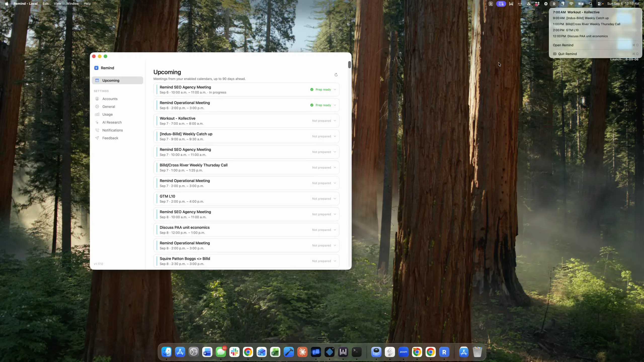The image size is (644, 362).
Task: Click the Remind window vertical scrollbar thumb
Action: (349, 65)
